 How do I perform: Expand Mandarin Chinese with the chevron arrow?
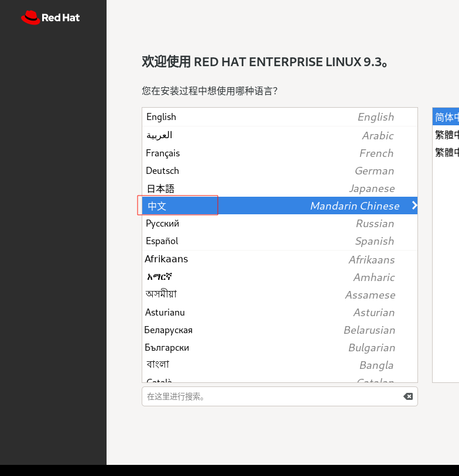pos(415,206)
